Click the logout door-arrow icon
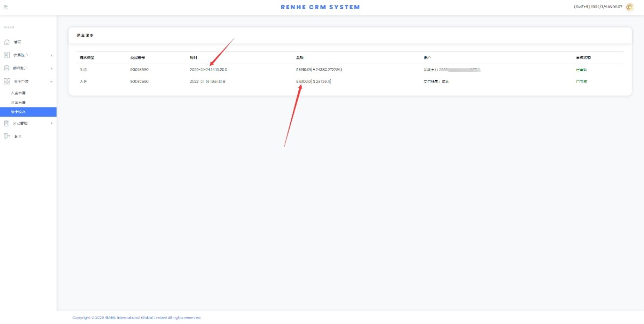The height and width of the screenshot is (324, 644). tap(7, 137)
